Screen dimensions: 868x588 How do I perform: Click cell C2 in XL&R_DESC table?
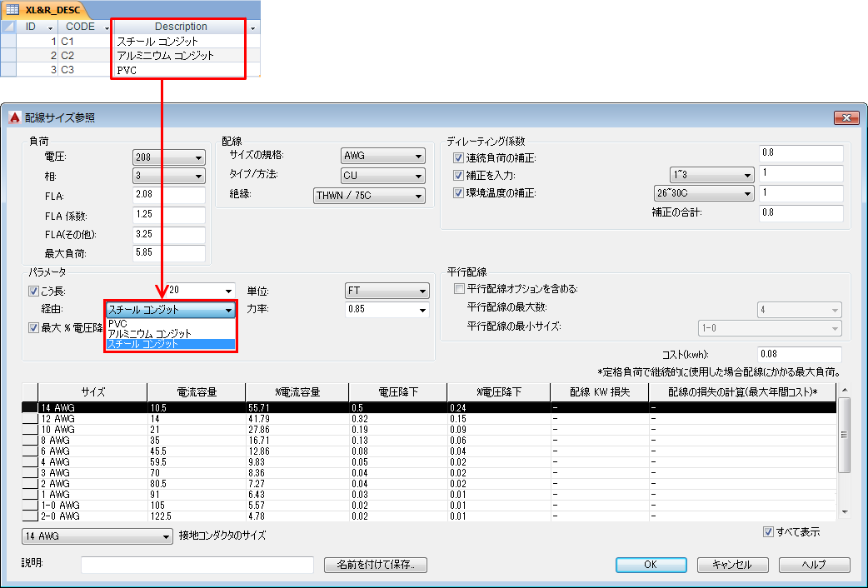tap(85, 55)
